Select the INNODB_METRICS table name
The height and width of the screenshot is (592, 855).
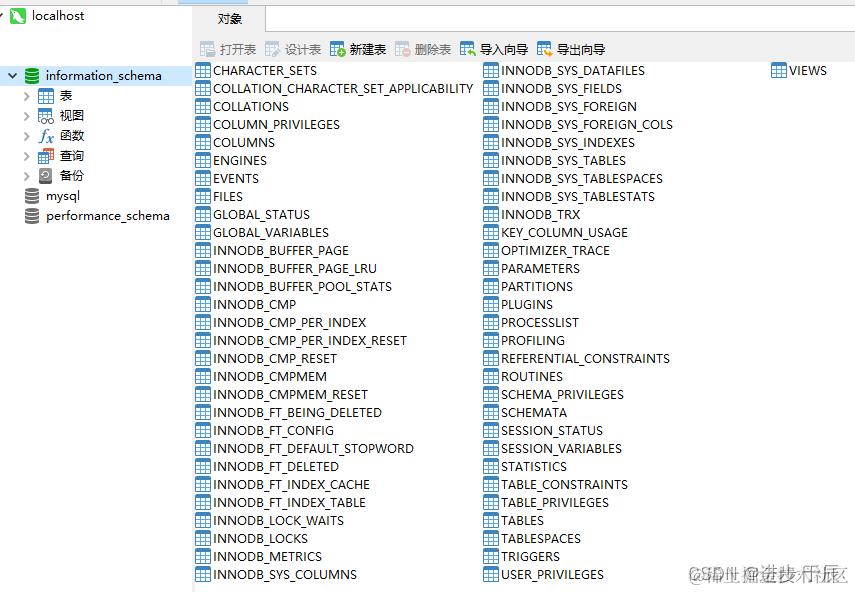pyautogui.click(x=267, y=556)
